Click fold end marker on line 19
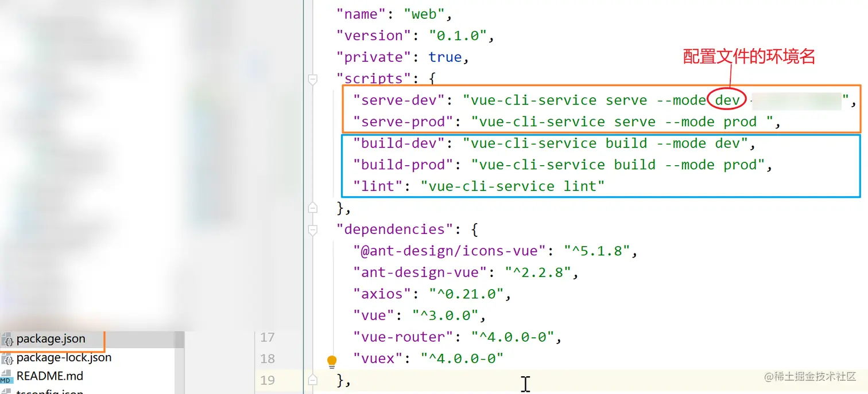 click(312, 380)
